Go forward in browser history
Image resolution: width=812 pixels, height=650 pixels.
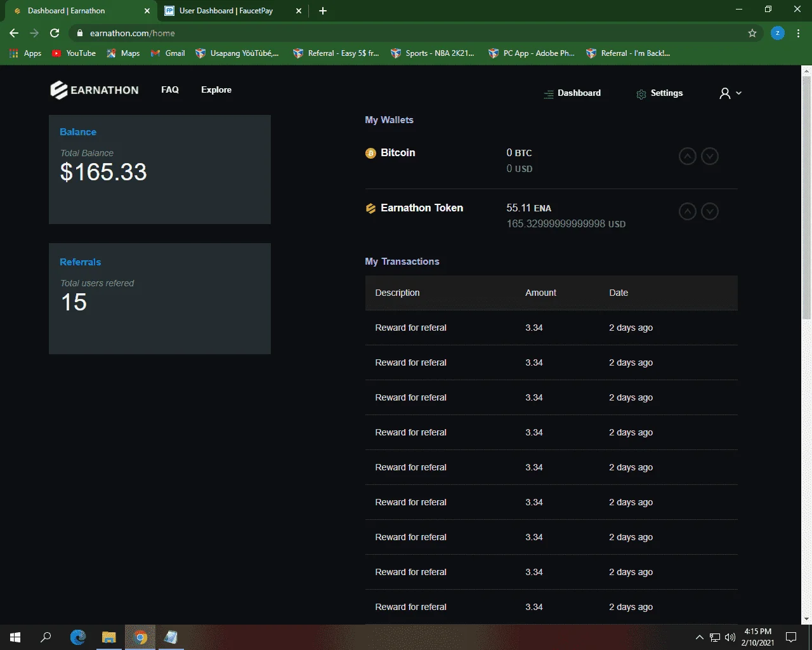point(34,33)
